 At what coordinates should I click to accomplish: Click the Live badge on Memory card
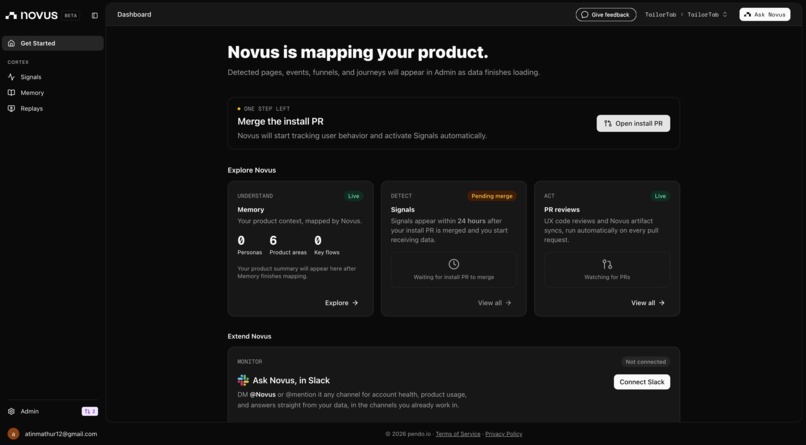pyautogui.click(x=354, y=196)
